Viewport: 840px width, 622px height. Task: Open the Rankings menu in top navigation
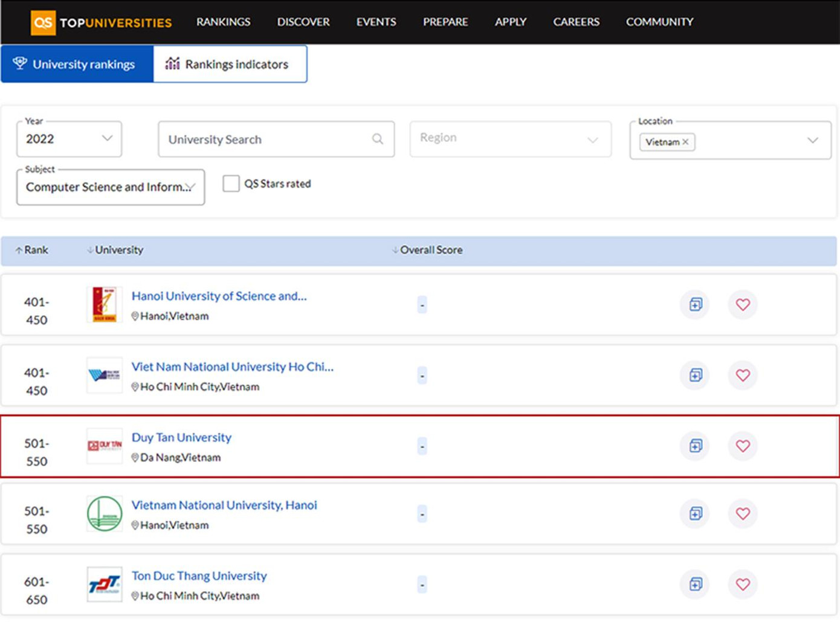(x=223, y=22)
